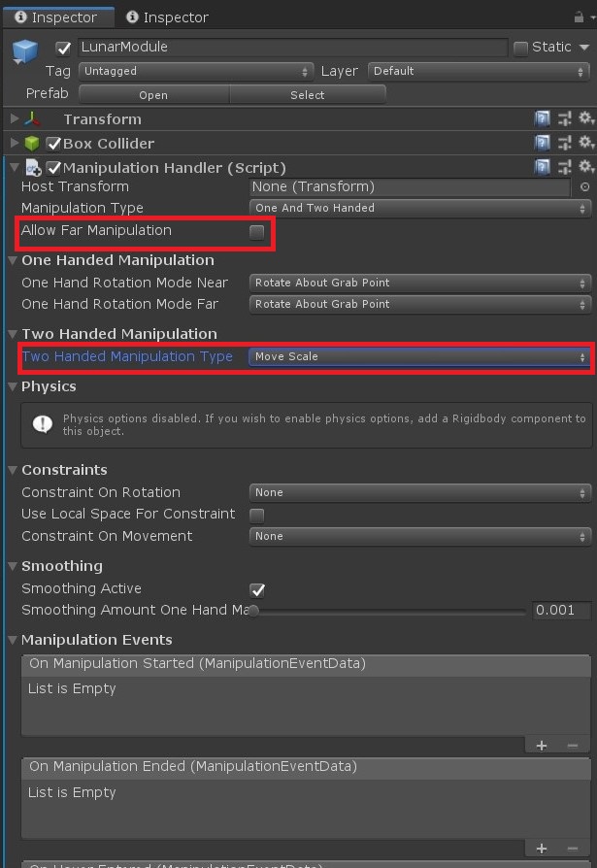Open Two Handed Manipulation Type dropdown
The image size is (597, 868).
click(x=420, y=356)
